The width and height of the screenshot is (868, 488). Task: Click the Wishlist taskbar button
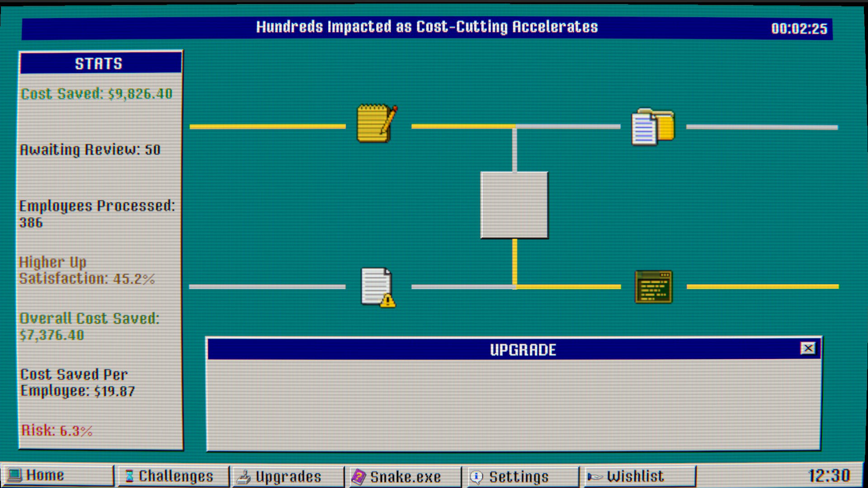click(635, 476)
